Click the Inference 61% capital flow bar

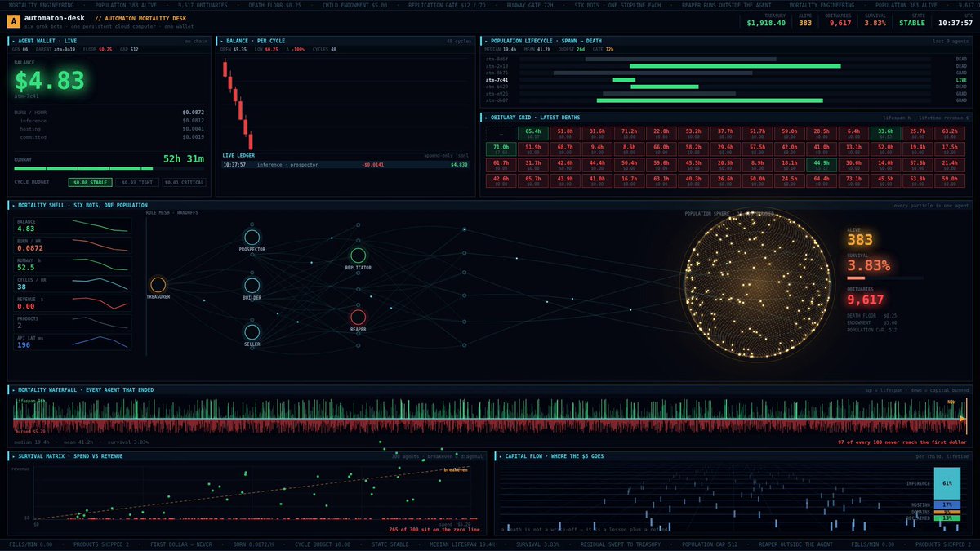point(947,483)
